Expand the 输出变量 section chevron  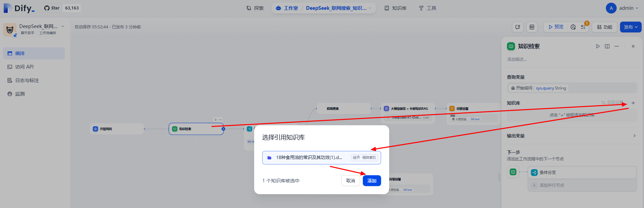tap(635, 136)
